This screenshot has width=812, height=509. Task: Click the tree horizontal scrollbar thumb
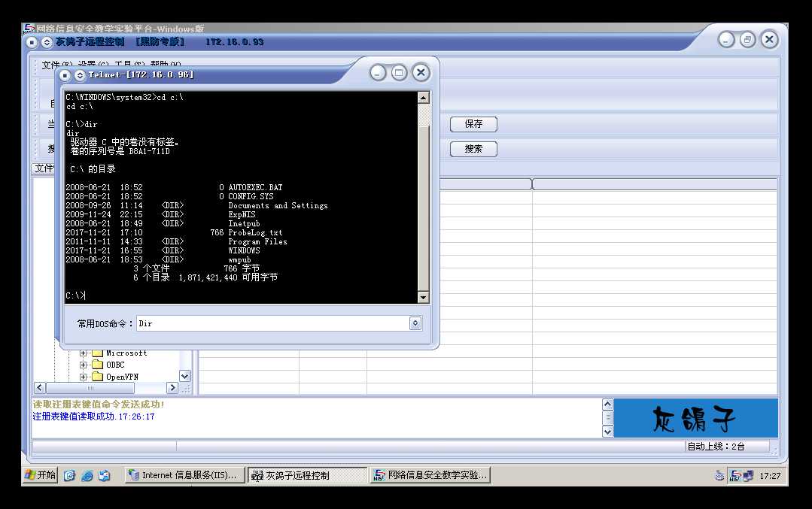pyautogui.click(x=90, y=387)
